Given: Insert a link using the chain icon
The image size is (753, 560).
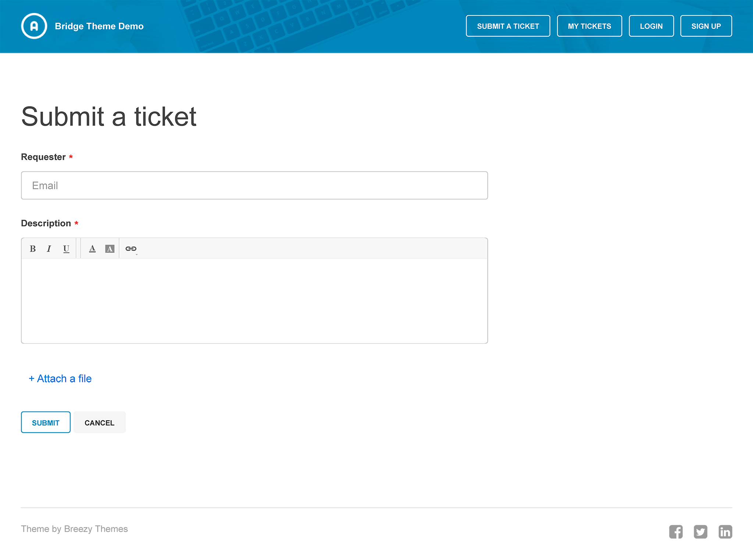Looking at the screenshot, I should 131,249.
